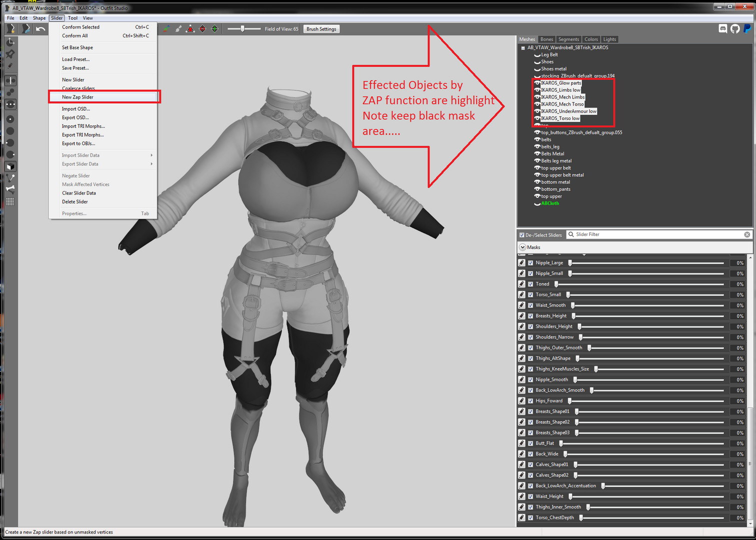
Task: Open the File menu
Action: coord(10,18)
